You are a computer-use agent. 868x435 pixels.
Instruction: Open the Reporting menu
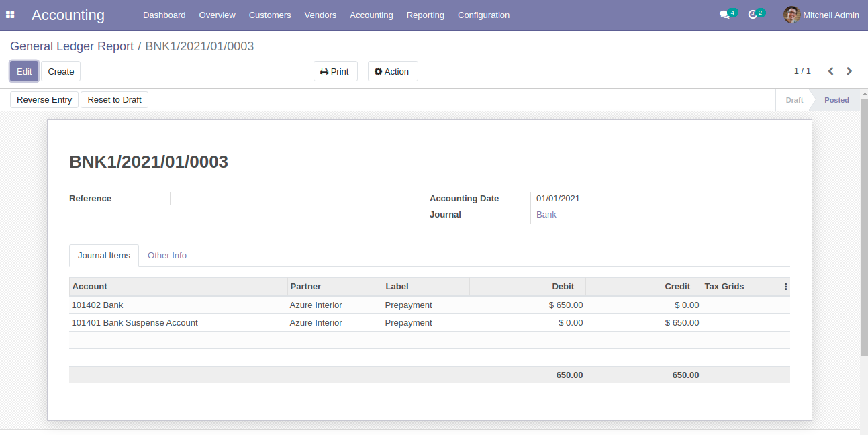tap(425, 15)
